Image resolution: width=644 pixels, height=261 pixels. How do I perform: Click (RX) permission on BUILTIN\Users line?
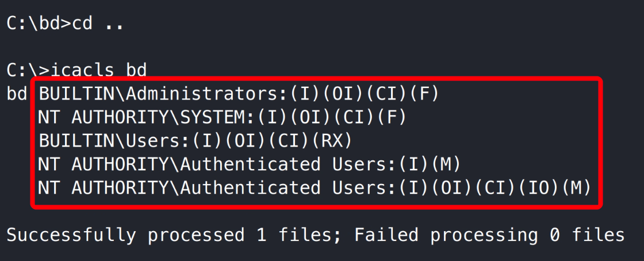click(336, 141)
